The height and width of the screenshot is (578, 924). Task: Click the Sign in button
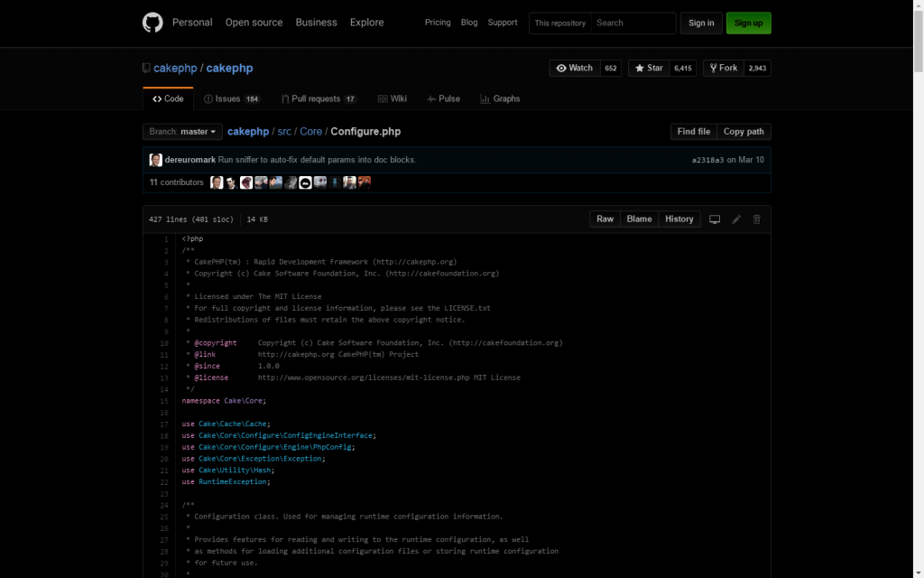(x=701, y=23)
